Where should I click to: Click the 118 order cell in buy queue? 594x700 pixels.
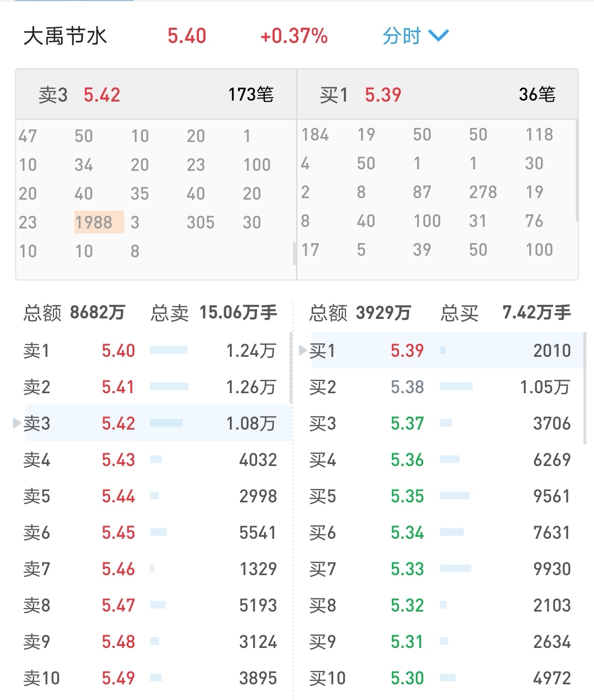[x=539, y=134]
